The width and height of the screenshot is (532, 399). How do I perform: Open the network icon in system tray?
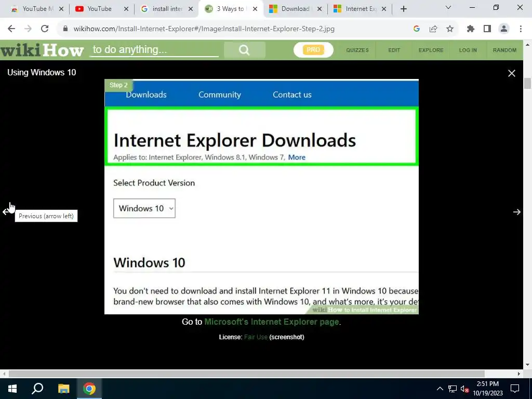click(x=453, y=389)
